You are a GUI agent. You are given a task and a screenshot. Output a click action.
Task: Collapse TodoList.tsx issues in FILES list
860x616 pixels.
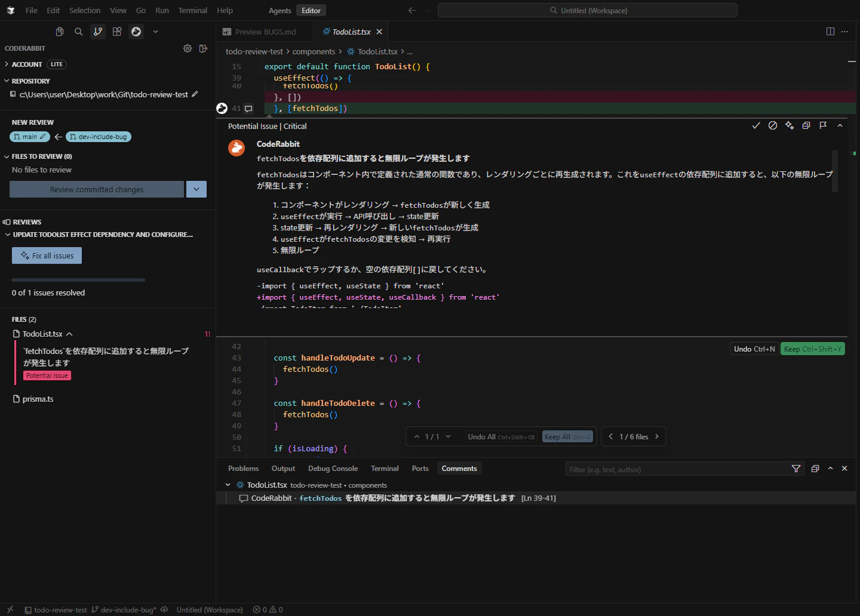(x=69, y=334)
